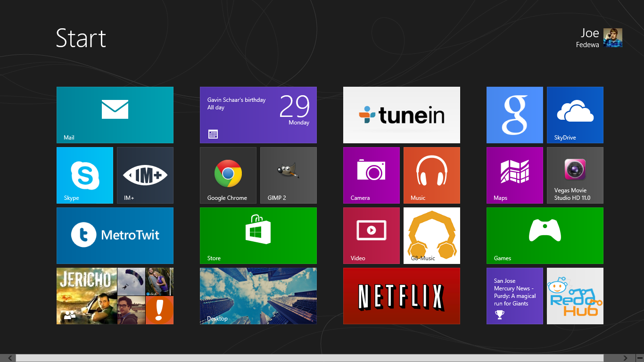
Task: Launch Google Chrome
Action: 228,175
